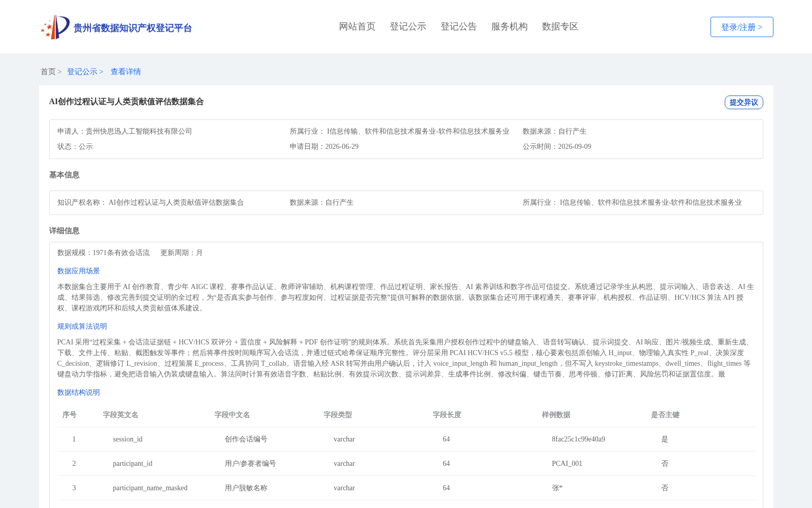Click sample data 8fac25c1c99e40a9

coord(579,439)
